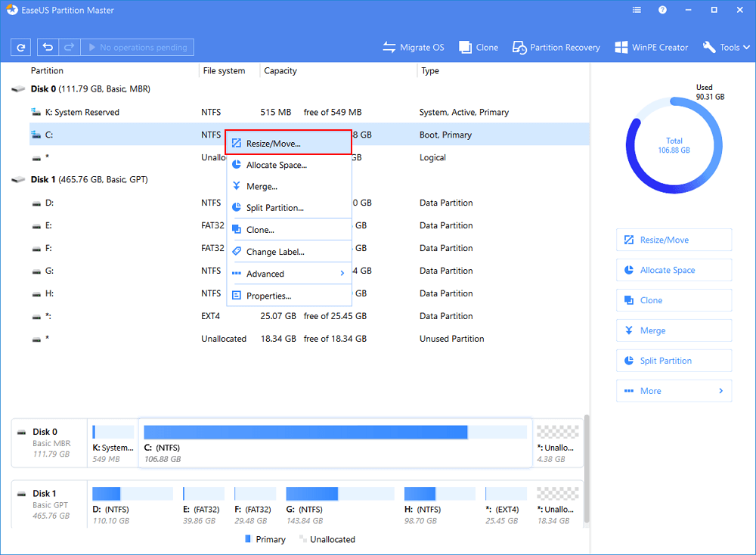This screenshot has height=555, width=756.
Task: Click Merge button in right panel
Action: (674, 330)
